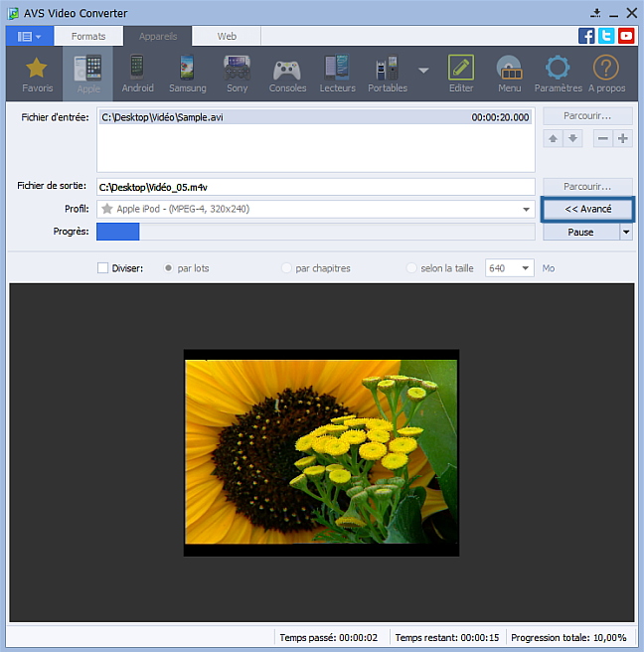The width and height of the screenshot is (644, 652).
Task: Enable the Diviser checkbox
Action: click(x=103, y=268)
